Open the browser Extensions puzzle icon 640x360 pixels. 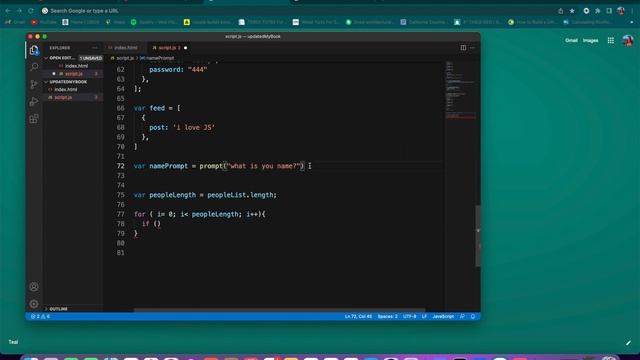click(x=598, y=11)
